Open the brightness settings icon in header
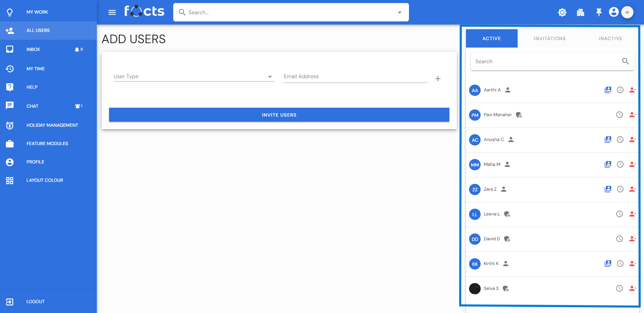 pyautogui.click(x=562, y=13)
